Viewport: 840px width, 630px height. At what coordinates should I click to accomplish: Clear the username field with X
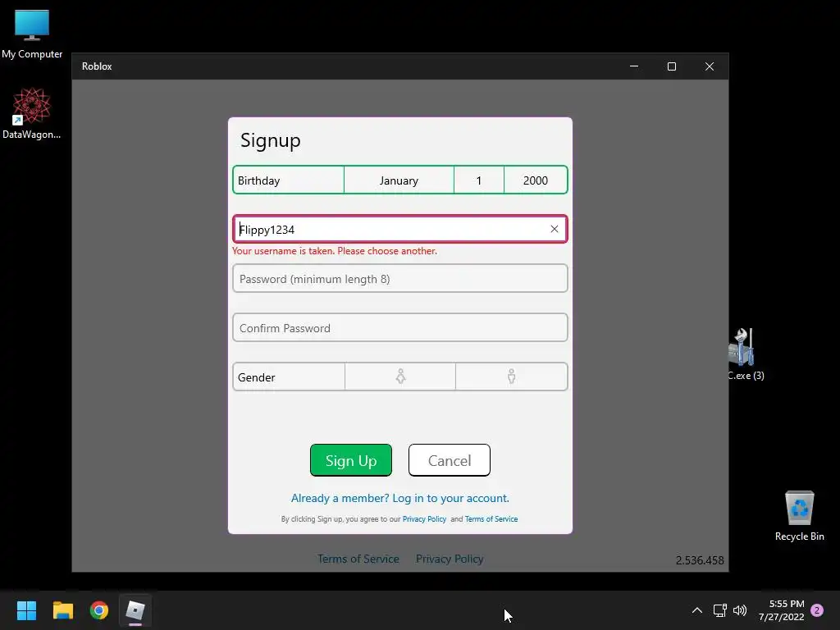point(555,230)
